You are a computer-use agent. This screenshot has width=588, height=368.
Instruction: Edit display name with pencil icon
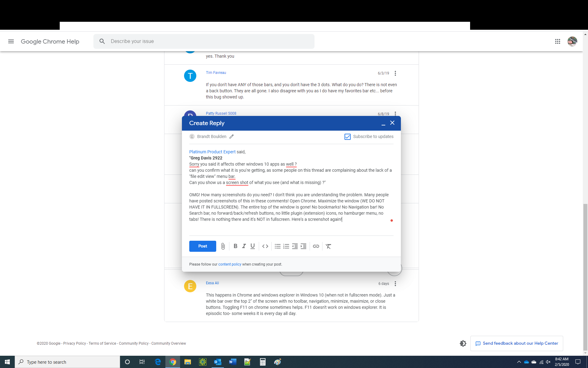point(232,137)
